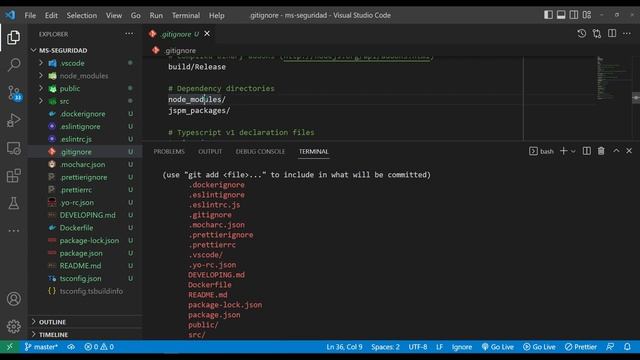
Task: Change indentation via Spaces: 2
Action: (385, 347)
